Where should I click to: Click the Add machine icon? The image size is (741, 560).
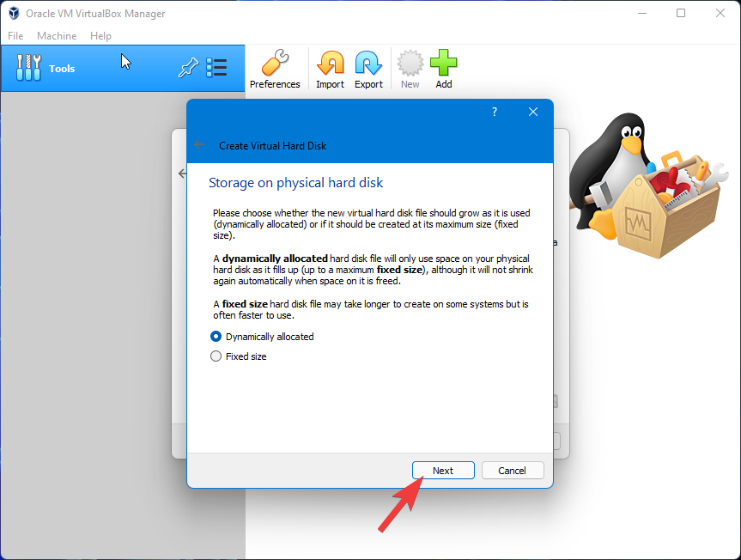pos(443,69)
